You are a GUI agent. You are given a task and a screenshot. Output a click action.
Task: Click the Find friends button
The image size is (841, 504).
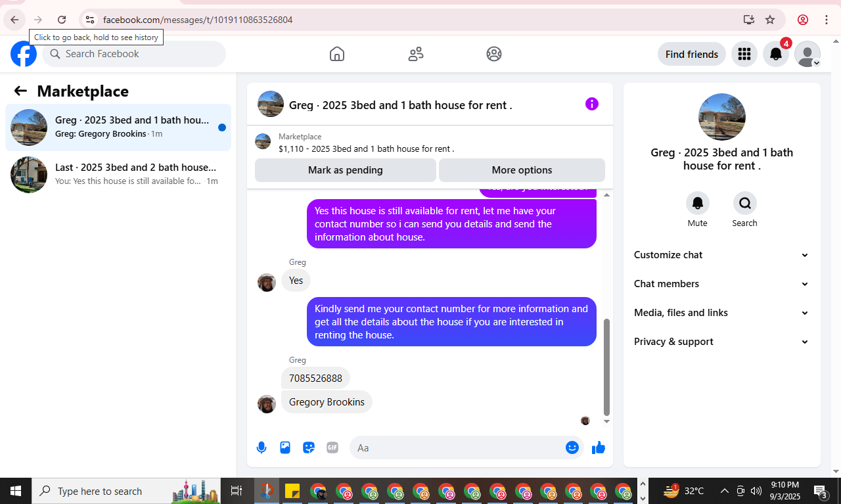pos(692,54)
